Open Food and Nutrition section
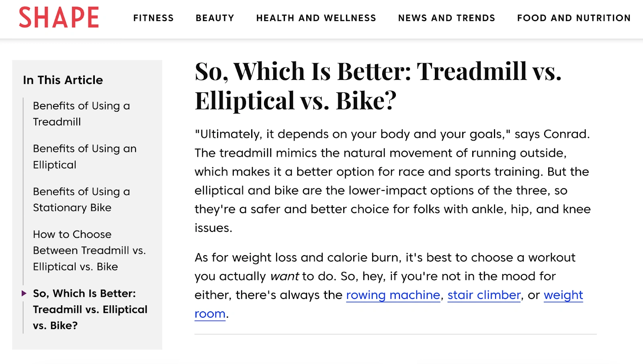 click(x=574, y=18)
